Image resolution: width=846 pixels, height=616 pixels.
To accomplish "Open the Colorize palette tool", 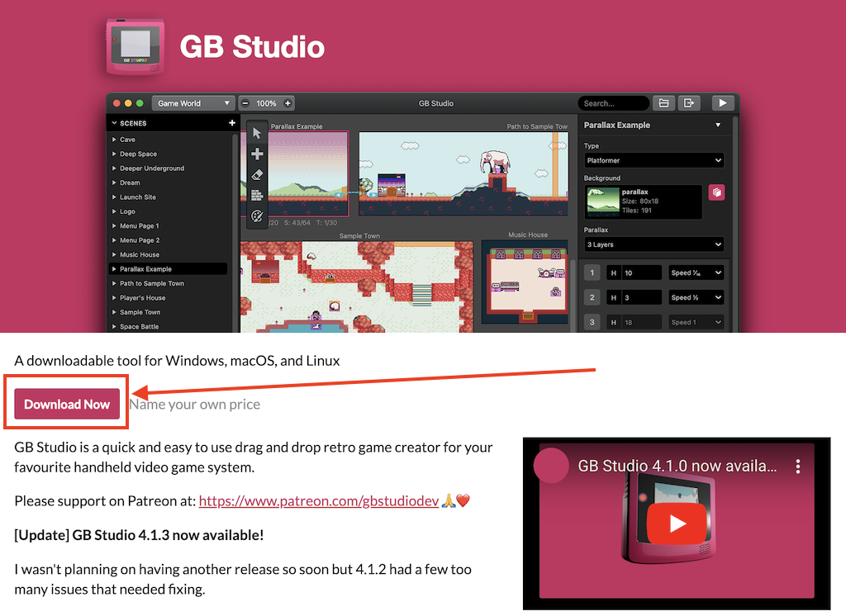I will pos(257,216).
